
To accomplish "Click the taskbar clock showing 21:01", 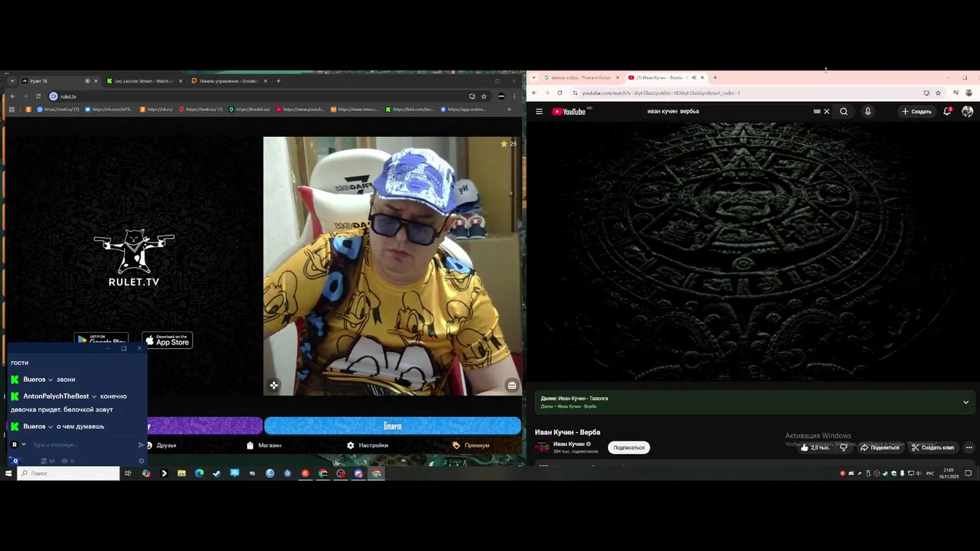I will tap(949, 473).
